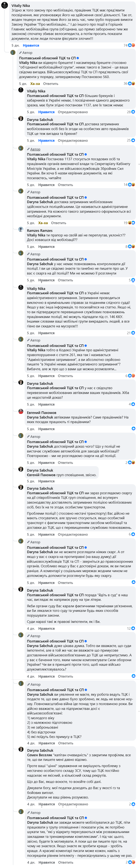Click the Ха-ха reaction label beside 36 reactions
Viewport: 140px width, 868px height.
pyautogui.click(x=35, y=84)
